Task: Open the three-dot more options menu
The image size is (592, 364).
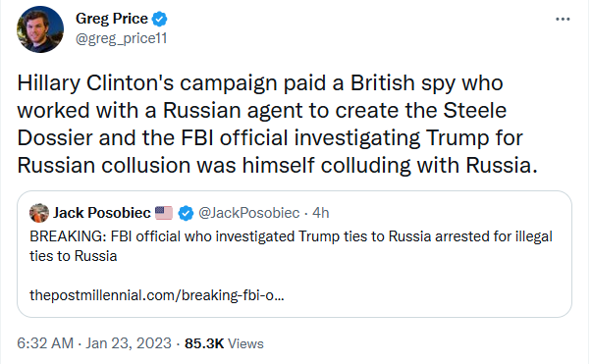Action: 563,19
